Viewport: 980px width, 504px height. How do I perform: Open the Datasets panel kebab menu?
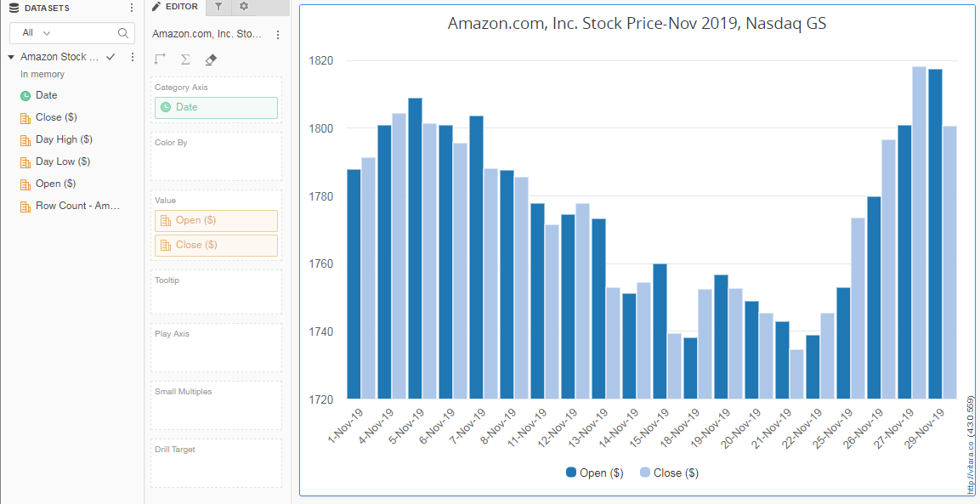131,8
